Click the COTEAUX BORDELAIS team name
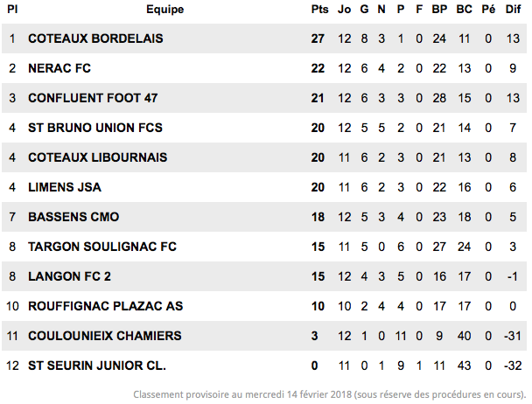 95,38
